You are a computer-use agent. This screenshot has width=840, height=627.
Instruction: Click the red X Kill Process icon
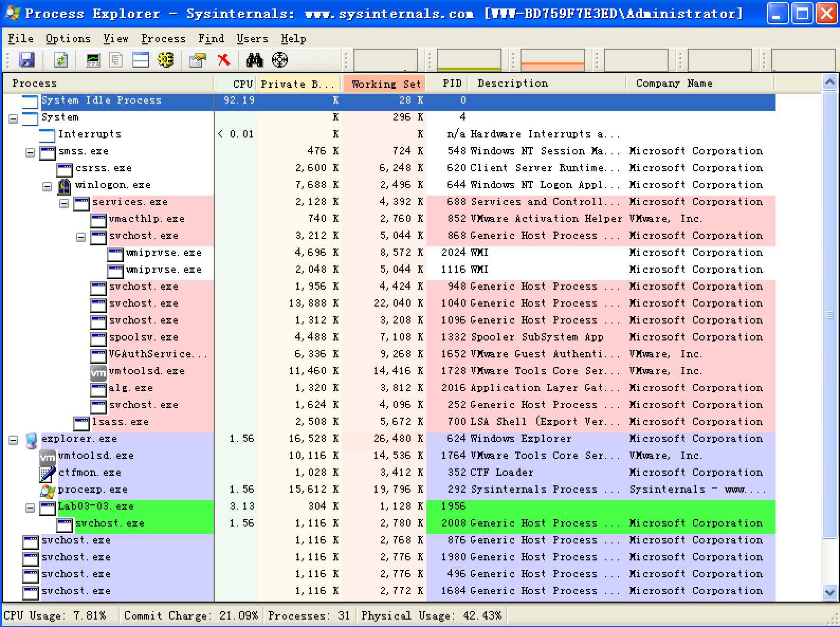pyautogui.click(x=224, y=60)
